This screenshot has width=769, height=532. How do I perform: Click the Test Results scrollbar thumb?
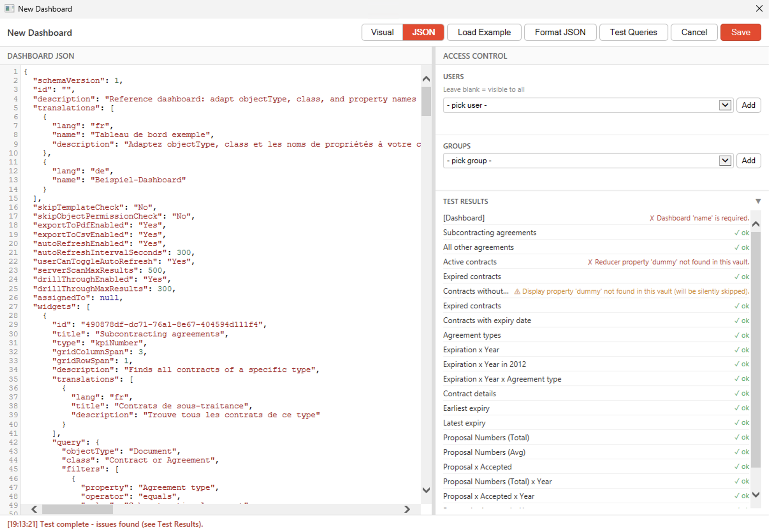coord(756,350)
